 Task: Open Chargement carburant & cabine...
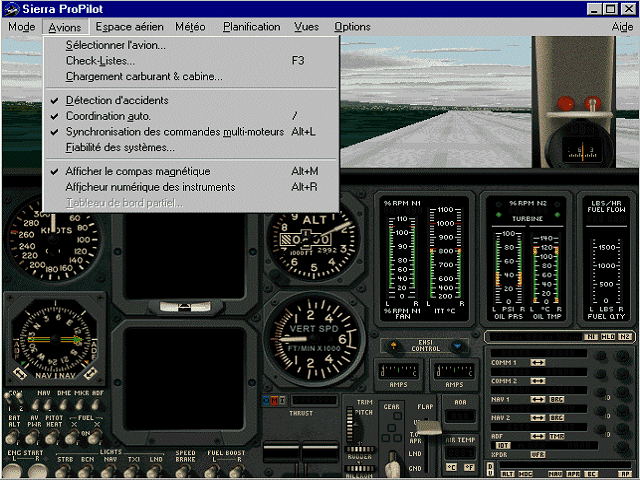pyautogui.click(x=191, y=77)
